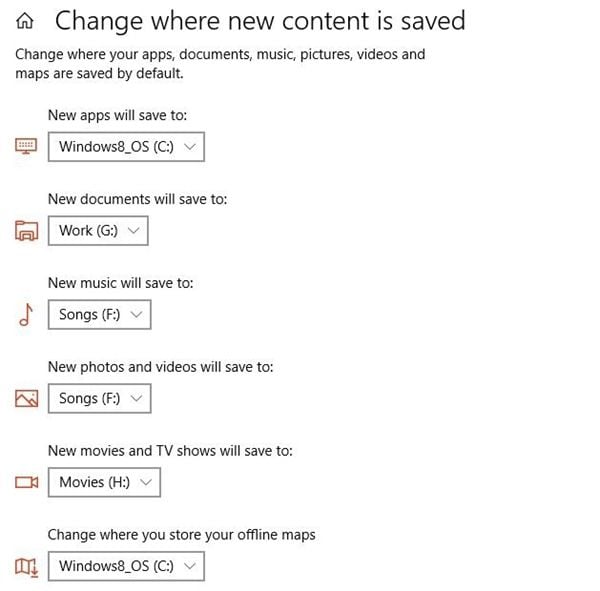Click the Home icon beside the page title
600x591 pixels.
click(x=26, y=21)
